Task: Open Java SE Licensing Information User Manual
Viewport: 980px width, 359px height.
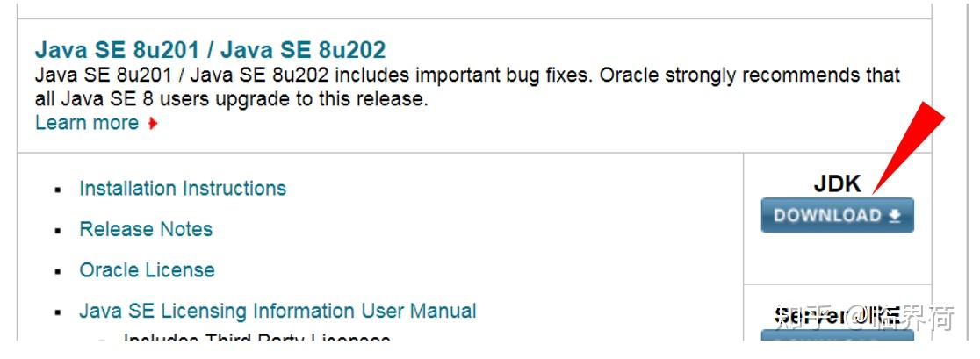Action: (277, 311)
